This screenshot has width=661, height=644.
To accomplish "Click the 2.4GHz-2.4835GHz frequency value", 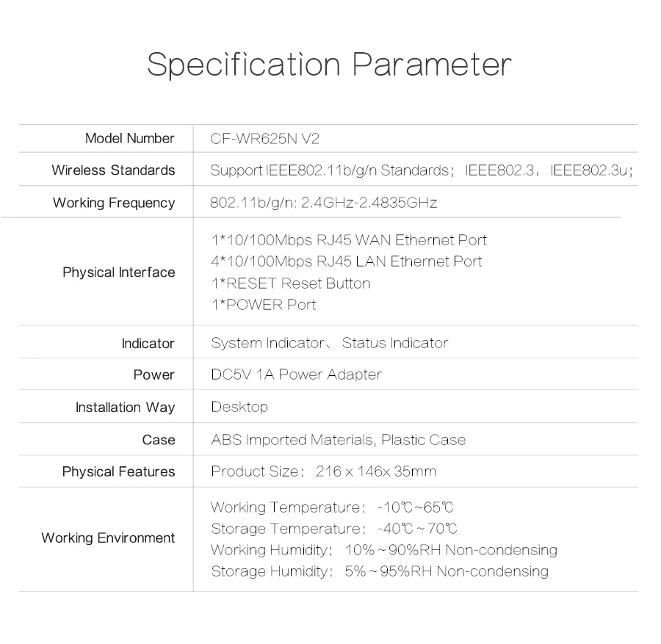I will [369, 203].
